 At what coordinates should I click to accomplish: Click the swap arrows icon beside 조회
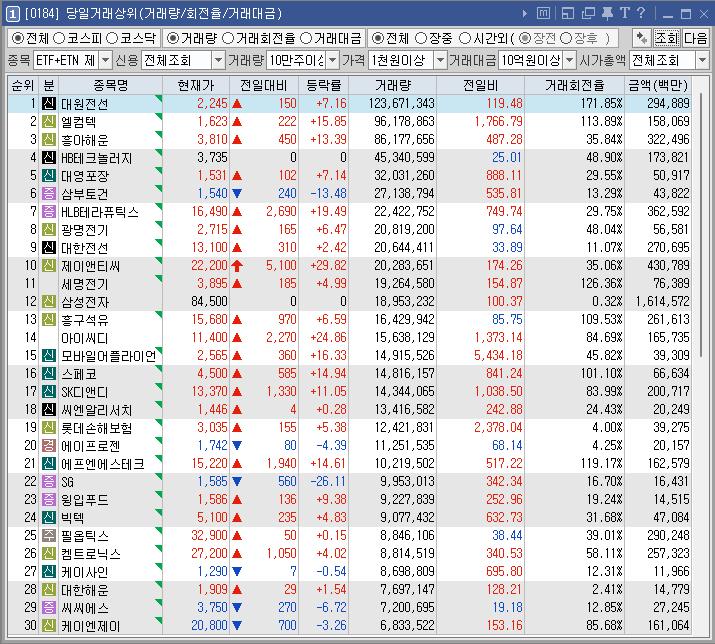coord(642,38)
